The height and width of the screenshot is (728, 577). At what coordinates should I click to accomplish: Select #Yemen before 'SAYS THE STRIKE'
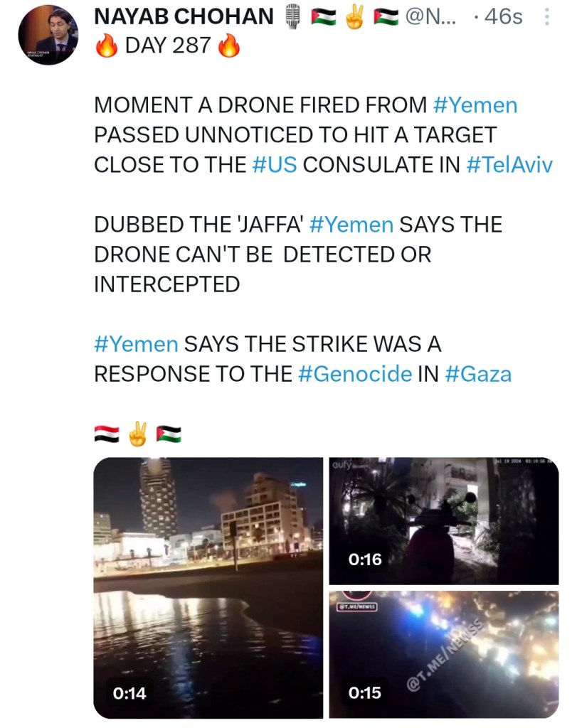click(x=136, y=344)
